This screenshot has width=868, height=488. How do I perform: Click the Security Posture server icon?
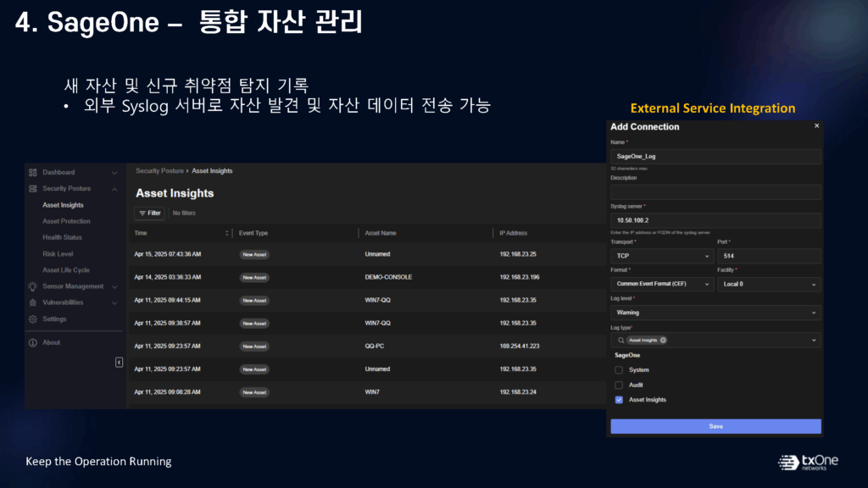point(33,189)
